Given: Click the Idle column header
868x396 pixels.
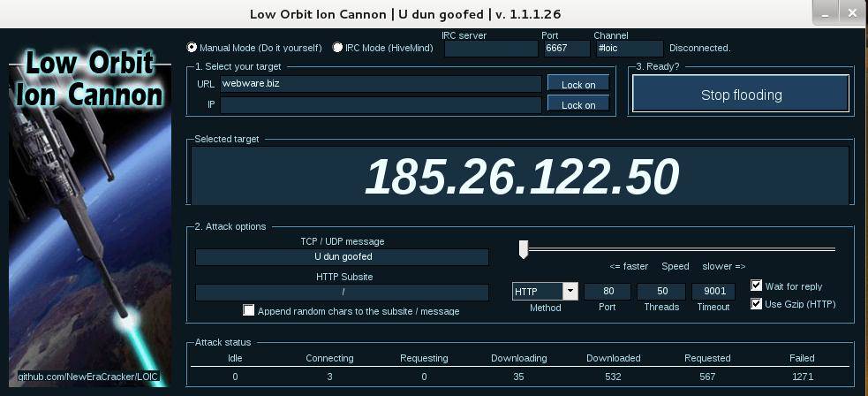Looking at the screenshot, I should coord(235,358).
